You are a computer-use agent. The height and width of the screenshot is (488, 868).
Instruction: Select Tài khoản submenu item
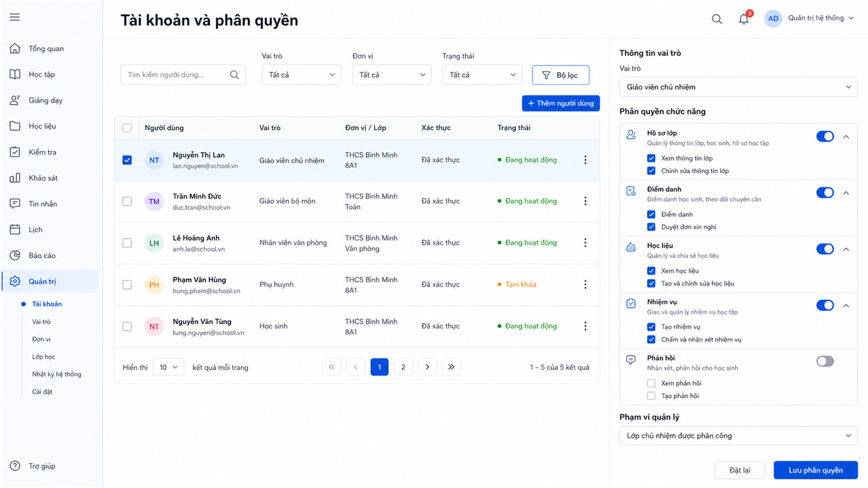coord(47,304)
